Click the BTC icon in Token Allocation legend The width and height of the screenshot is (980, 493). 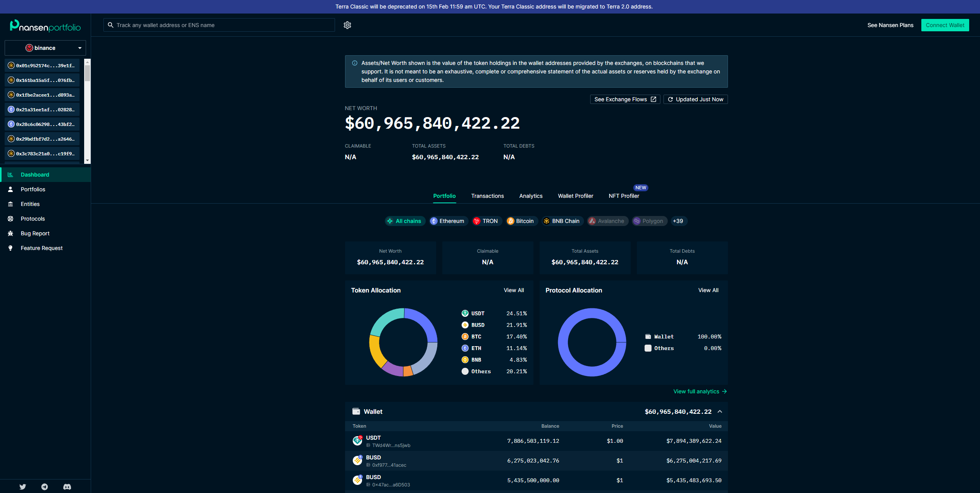point(465,337)
